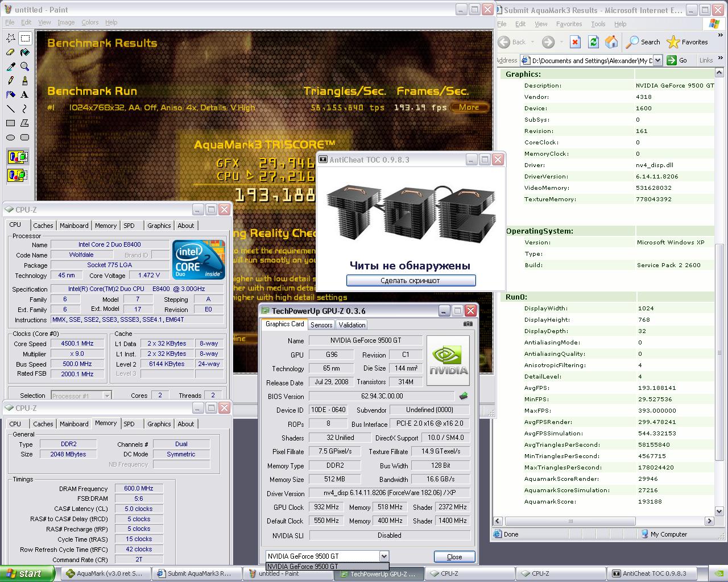Open the GPU selection dropdown in GPU-Z
728x582 pixels.
click(x=384, y=556)
